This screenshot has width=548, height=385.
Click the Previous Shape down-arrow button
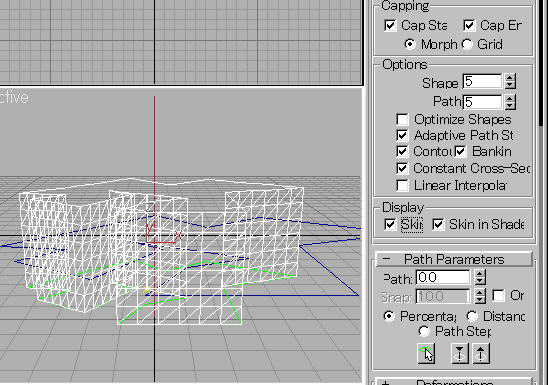tap(459, 354)
